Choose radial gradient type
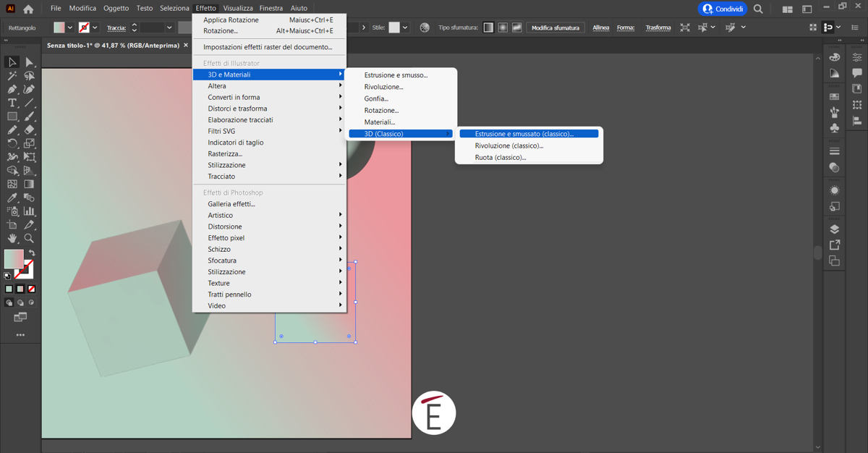The width and height of the screenshot is (868, 453). pyautogui.click(x=503, y=27)
